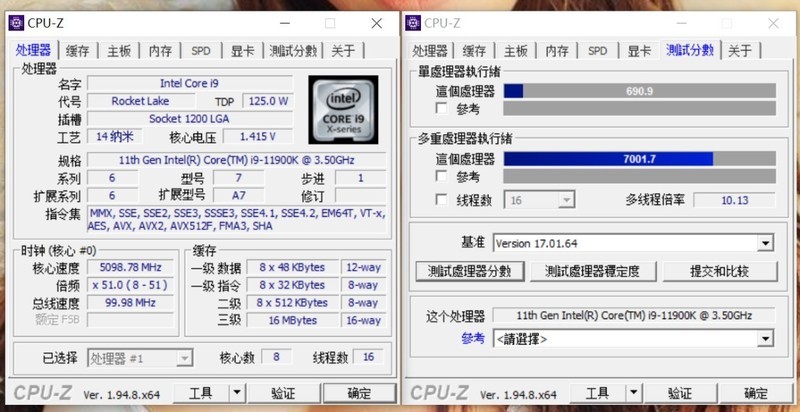Click 測試處理器分數 button

click(x=470, y=271)
